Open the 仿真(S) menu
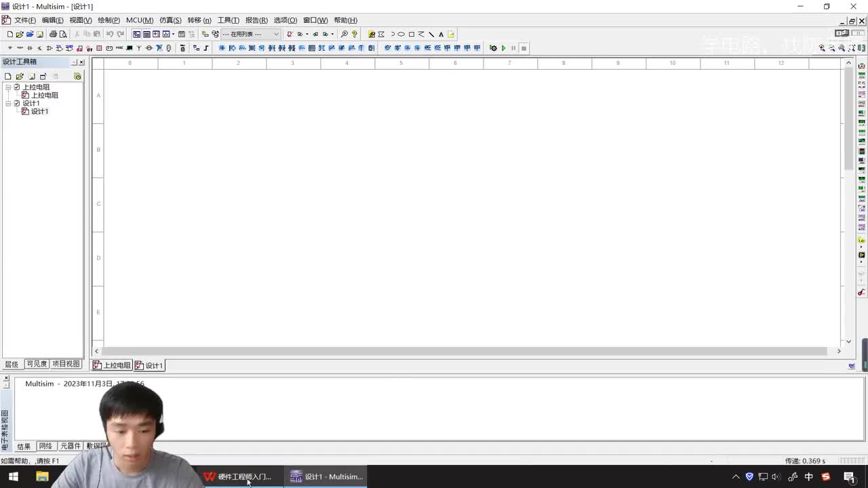The image size is (868, 488). 170,20
